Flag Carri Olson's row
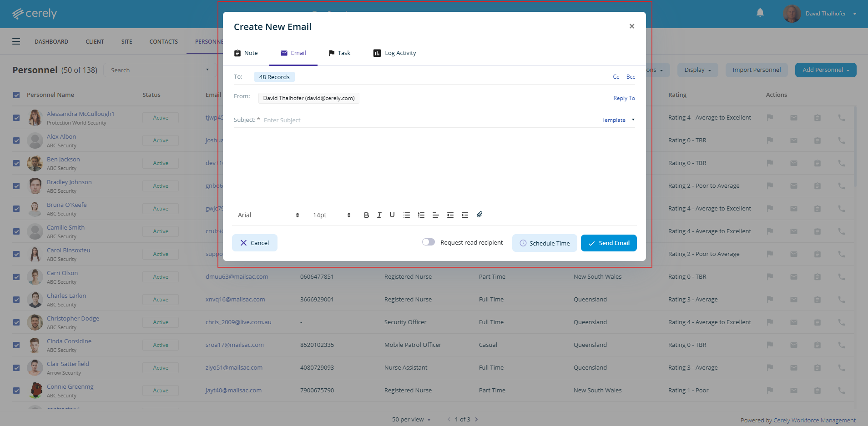Screen dimensions: 868x426 [x=770, y=277]
